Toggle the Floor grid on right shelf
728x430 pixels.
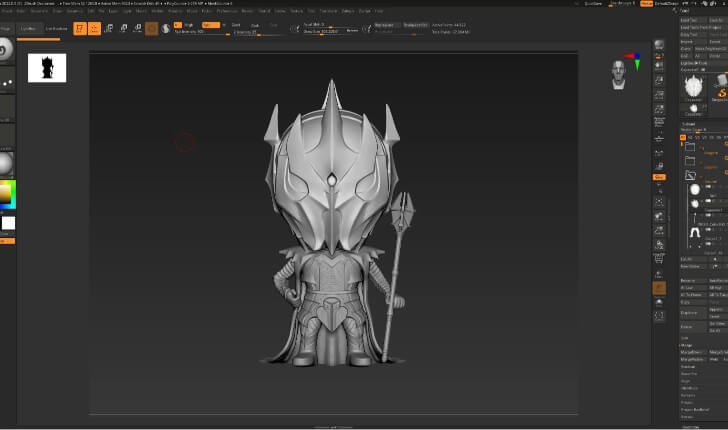point(659,138)
